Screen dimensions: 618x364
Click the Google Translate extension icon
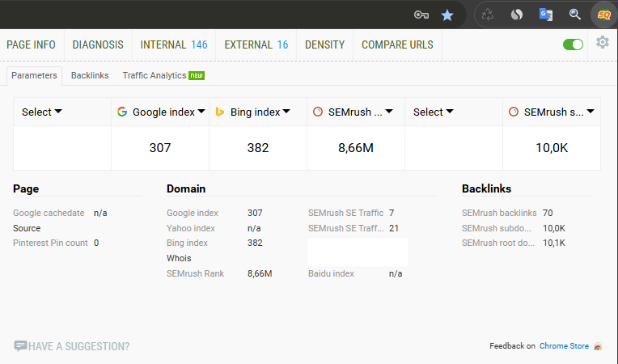(x=546, y=15)
